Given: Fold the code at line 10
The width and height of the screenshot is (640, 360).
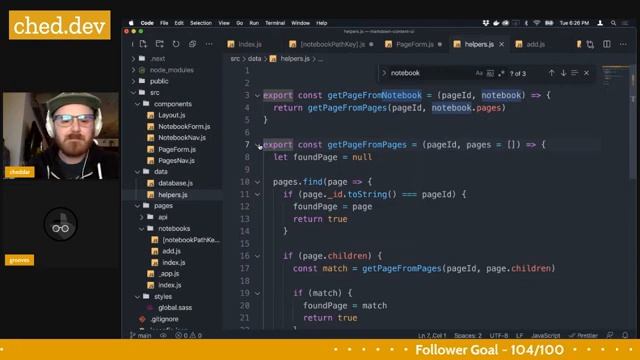Looking at the screenshot, I should (x=258, y=182).
